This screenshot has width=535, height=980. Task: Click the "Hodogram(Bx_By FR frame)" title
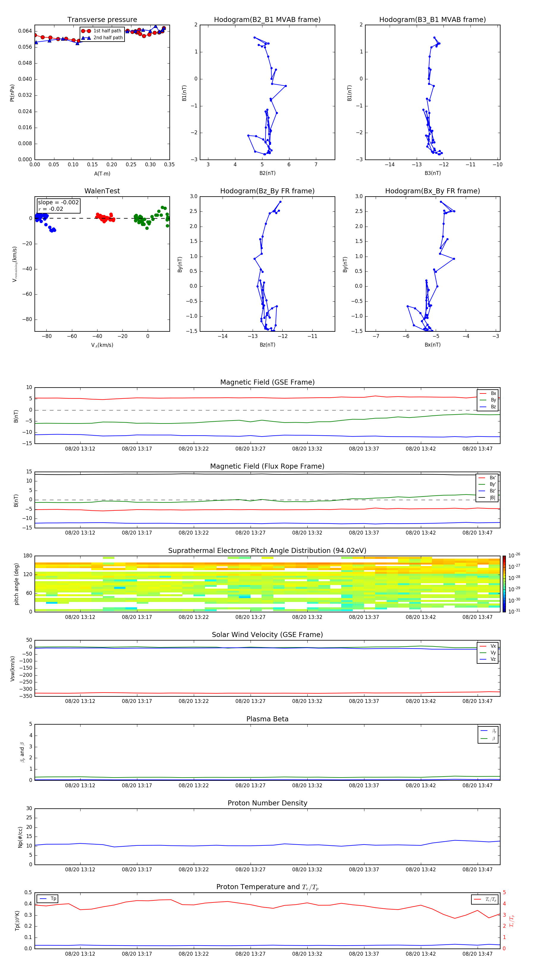(432, 191)
